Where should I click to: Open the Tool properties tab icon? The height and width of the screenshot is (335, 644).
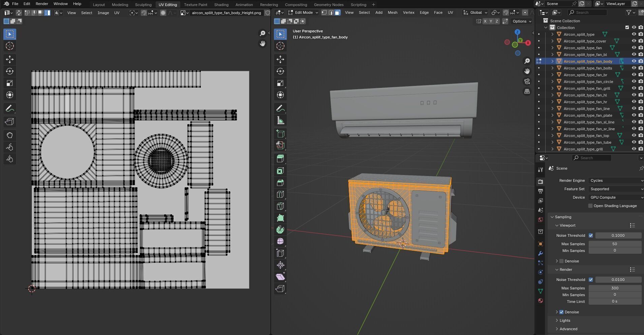[x=541, y=170]
